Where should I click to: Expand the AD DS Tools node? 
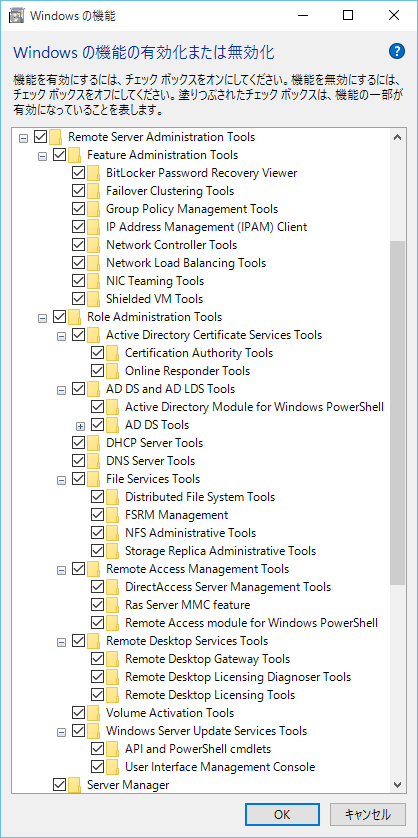point(81,426)
